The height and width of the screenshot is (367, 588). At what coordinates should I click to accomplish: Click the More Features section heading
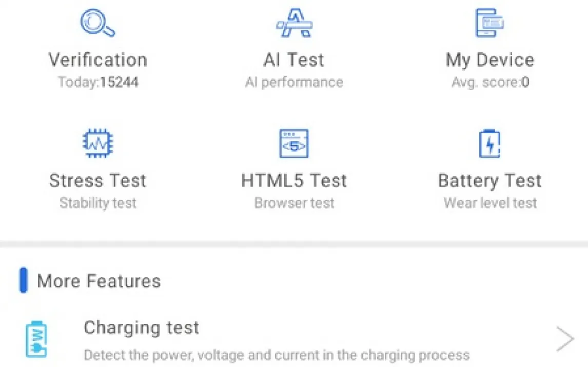click(99, 281)
